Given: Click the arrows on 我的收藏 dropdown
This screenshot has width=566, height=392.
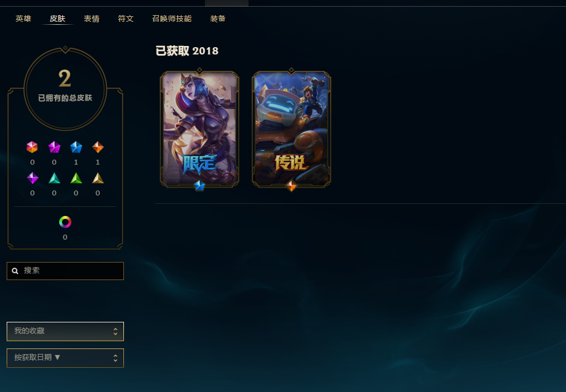Looking at the screenshot, I should pos(115,332).
